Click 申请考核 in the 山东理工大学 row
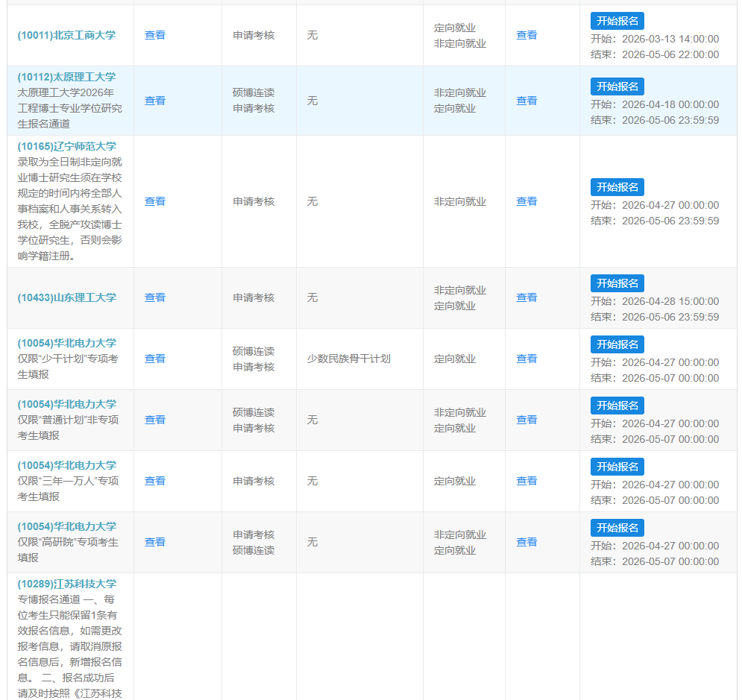This screenshot has height=700, width=742. pos(254,298)
